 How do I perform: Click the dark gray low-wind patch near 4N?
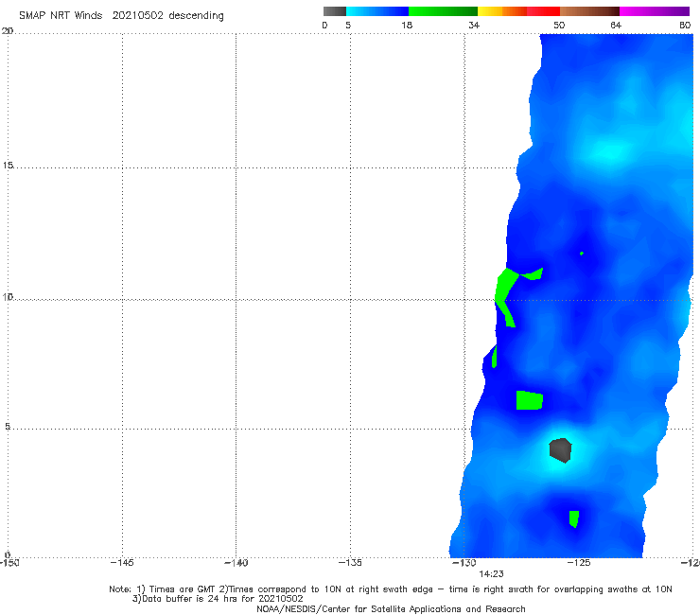click(560, 450)
